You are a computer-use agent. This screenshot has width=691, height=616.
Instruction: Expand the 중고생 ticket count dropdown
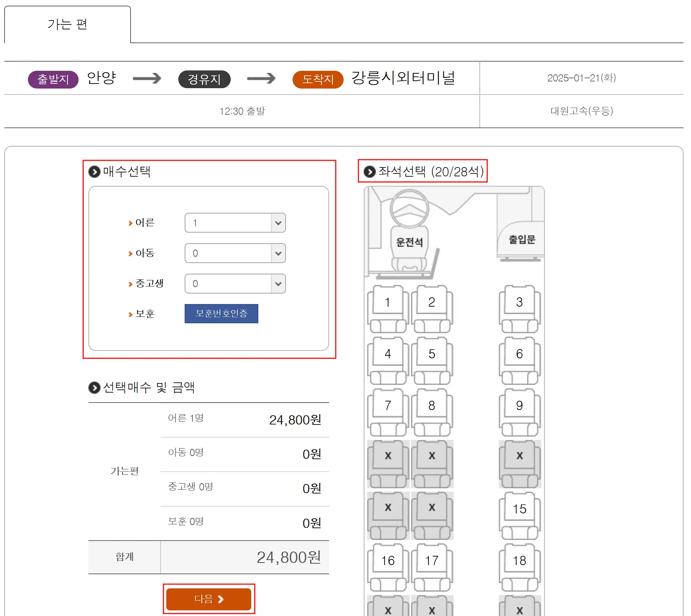[x=235, y=284]
